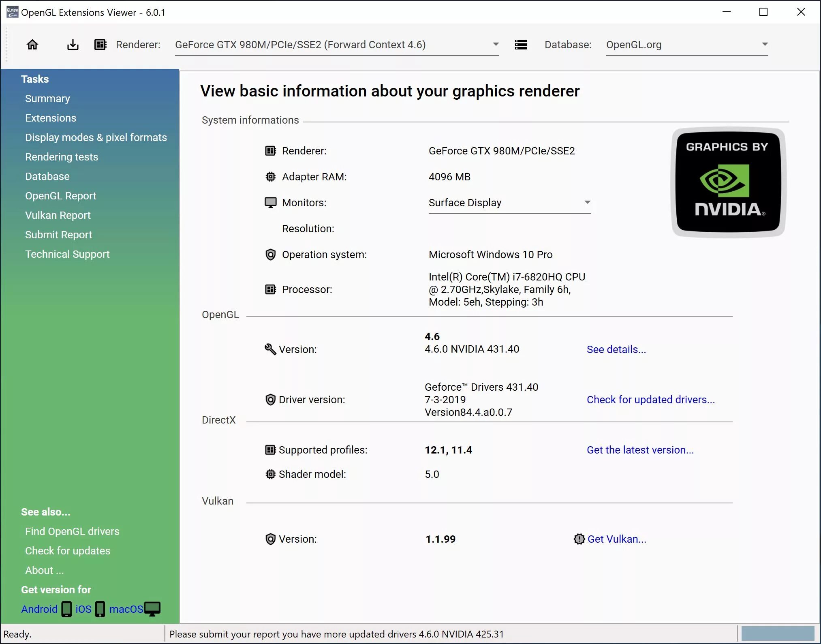
Task: Click the Home navigation icon
Action: click(33, 45)
